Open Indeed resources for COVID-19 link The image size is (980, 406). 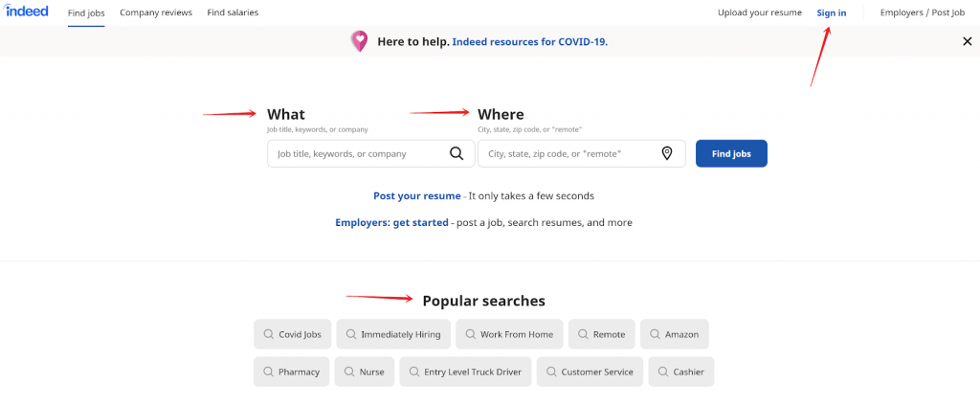click(x=529, y=42)
